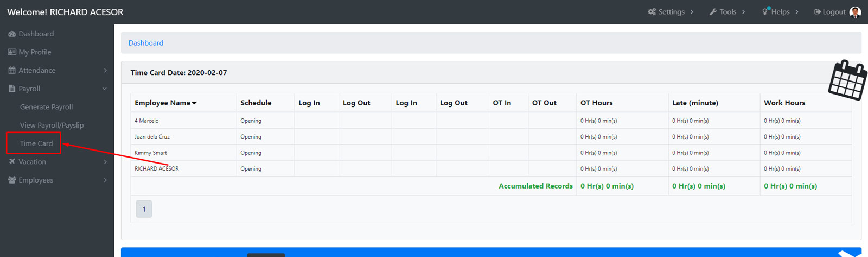Click the Dashboard breadcrumb link

(146, 43)
